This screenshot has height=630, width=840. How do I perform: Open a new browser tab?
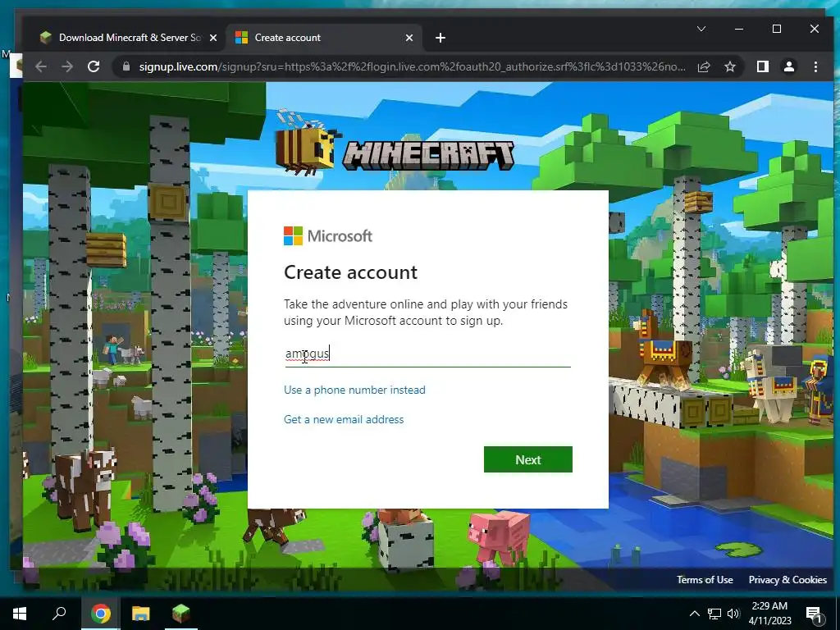441,38
